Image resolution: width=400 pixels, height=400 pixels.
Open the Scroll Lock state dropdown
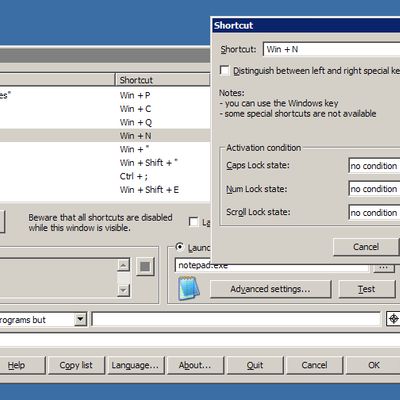pyautogui.click(x=374, y=212)
